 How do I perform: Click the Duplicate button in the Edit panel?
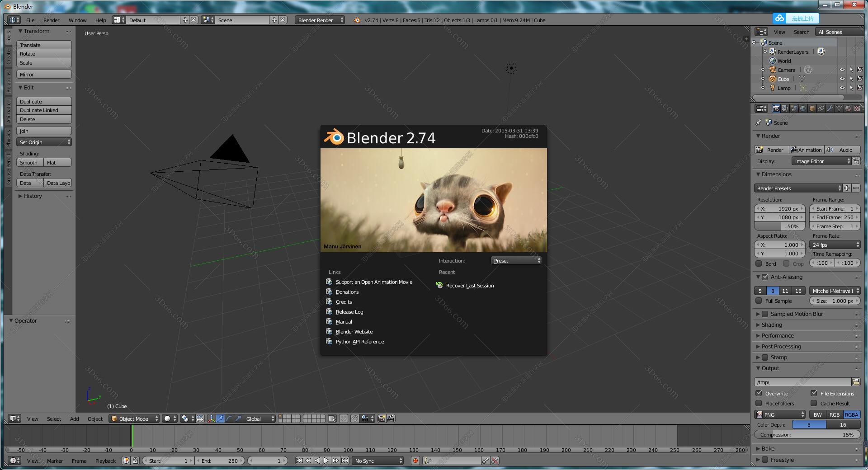[x=43, y=101]
